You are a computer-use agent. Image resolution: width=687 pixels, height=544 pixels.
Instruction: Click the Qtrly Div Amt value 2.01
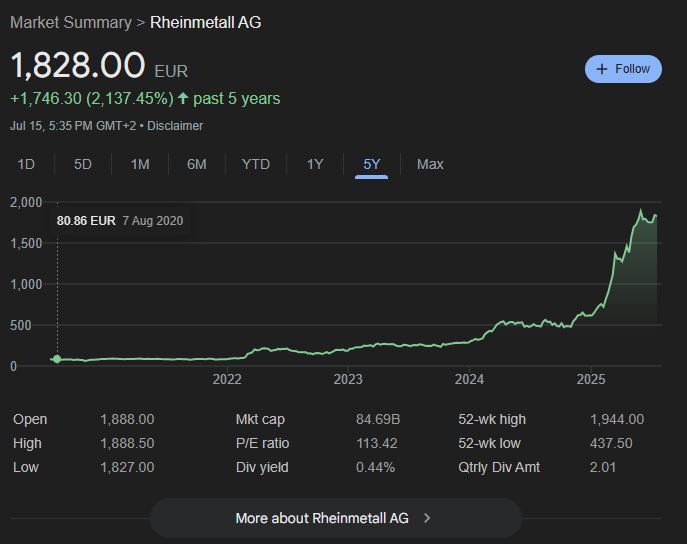(602, 467)
